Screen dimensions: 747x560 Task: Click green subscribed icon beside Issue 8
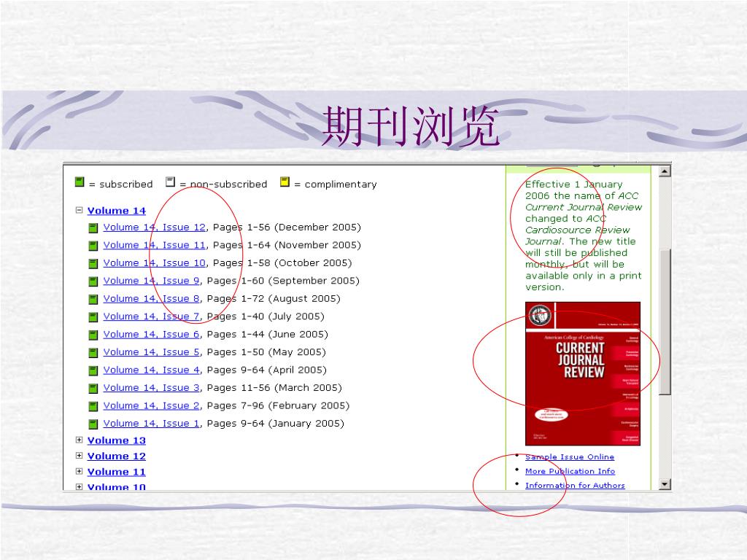coord(93,300)
